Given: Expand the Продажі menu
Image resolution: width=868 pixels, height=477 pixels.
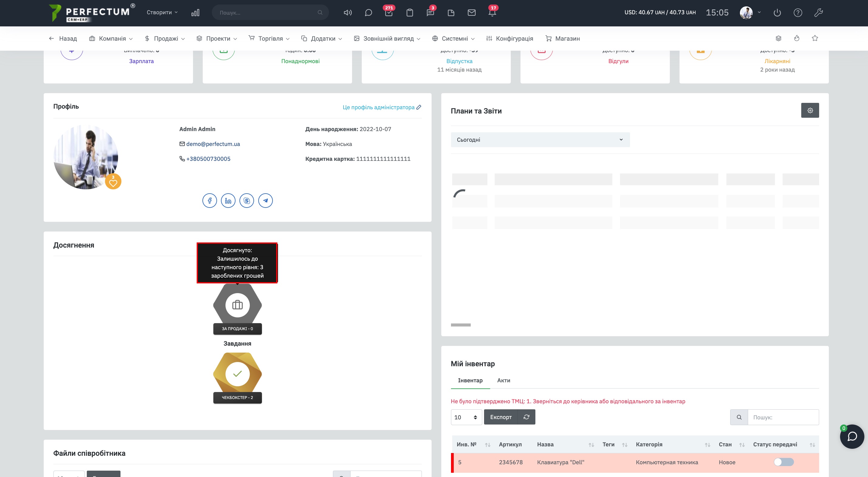Looking at the screenshot, I should coord(165,39).
